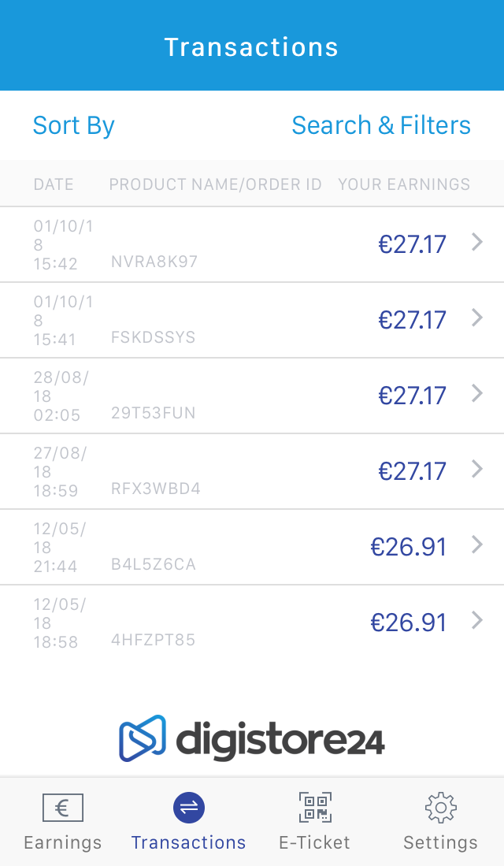This screenshot has width=504, height=866.
Task: Tap the Transactions arrows icon
Action: (x=188, y=808)
